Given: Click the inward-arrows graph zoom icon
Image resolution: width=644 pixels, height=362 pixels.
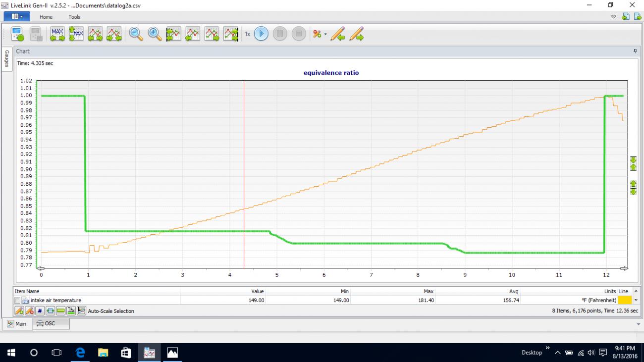Looking at the screenshot, I should click(114, 34).
